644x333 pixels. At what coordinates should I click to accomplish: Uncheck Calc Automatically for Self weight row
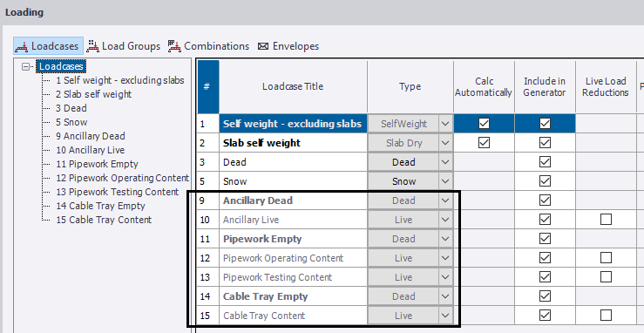coord(484,123)
